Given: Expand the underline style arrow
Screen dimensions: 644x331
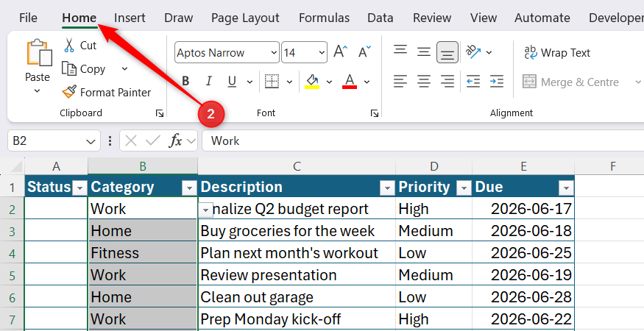Looking at the screenshot, I should point(250,82).
